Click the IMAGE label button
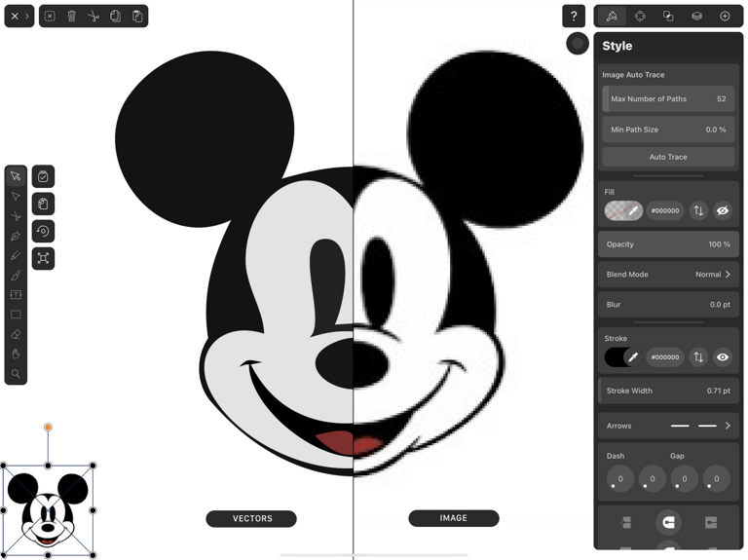 pos(454,518)
